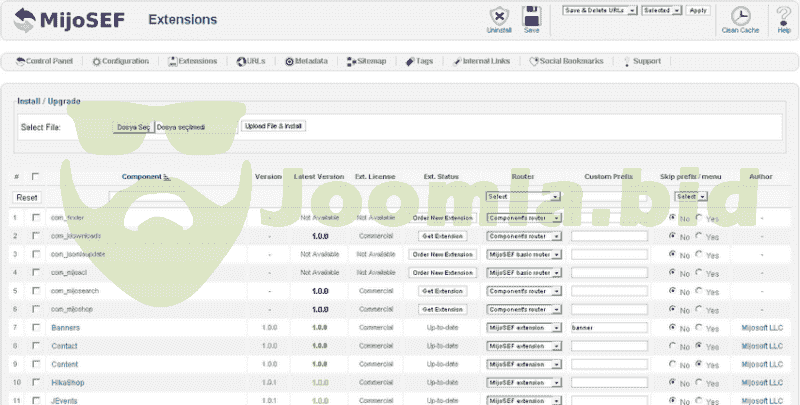Viewport: 800px width, 405px height.
Task: Open Help via the question mark icon
Action: coord(783,17)
